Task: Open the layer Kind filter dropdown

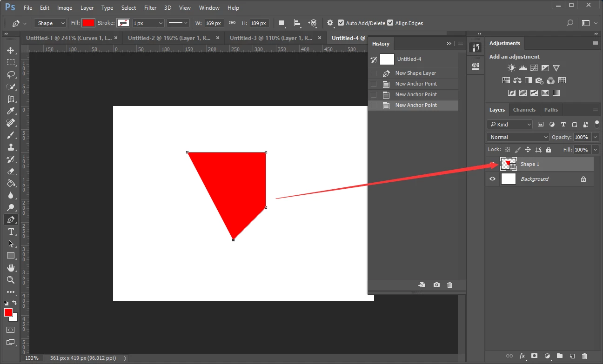Action: click(509, 124)
